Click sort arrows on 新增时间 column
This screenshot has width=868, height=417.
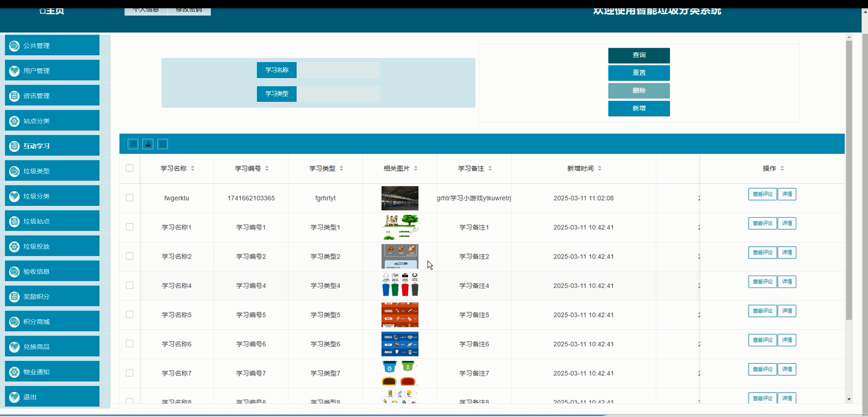click(600, 168)
